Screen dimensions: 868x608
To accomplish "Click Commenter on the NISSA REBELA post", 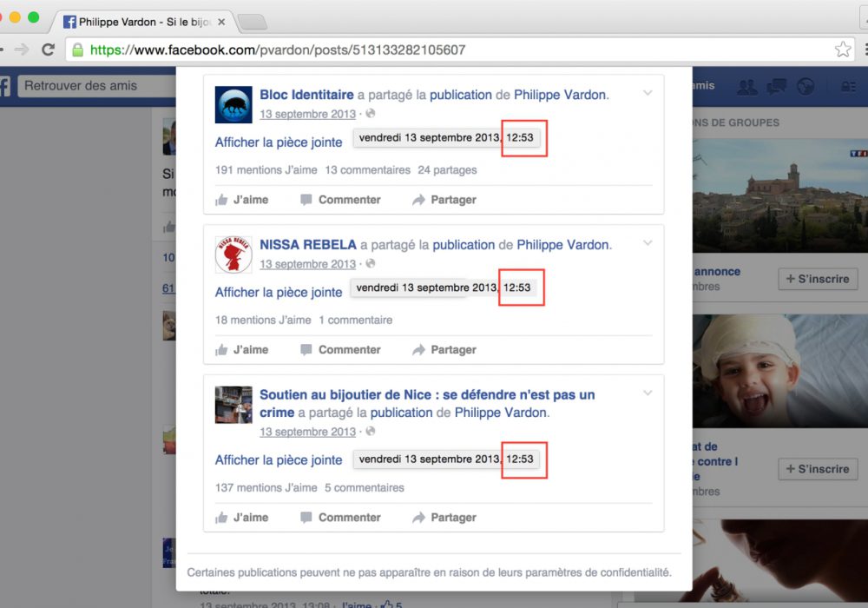I will point(340,350).
